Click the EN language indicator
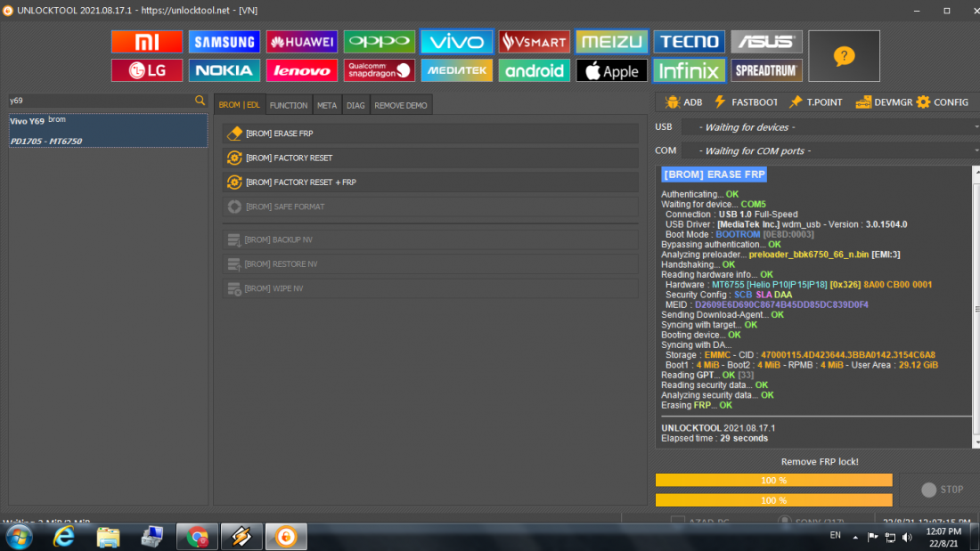Viewport: 980px width, 551px height. (x=835, y=535)
